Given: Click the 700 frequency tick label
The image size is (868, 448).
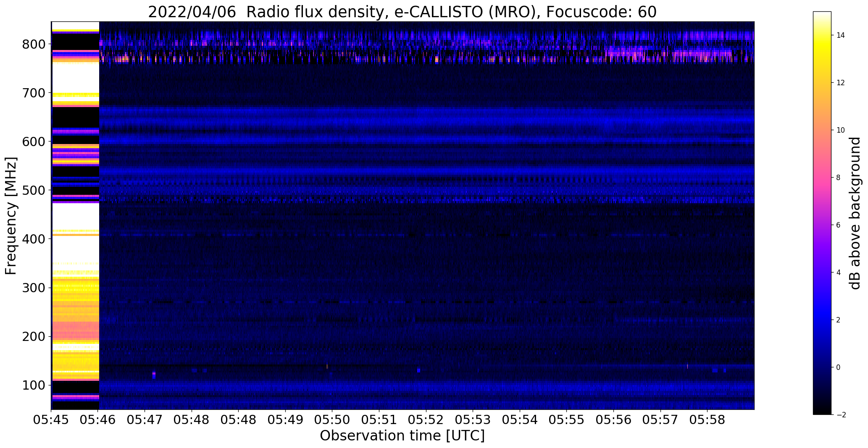Looking at the screenshot, I should click(34, 93).
